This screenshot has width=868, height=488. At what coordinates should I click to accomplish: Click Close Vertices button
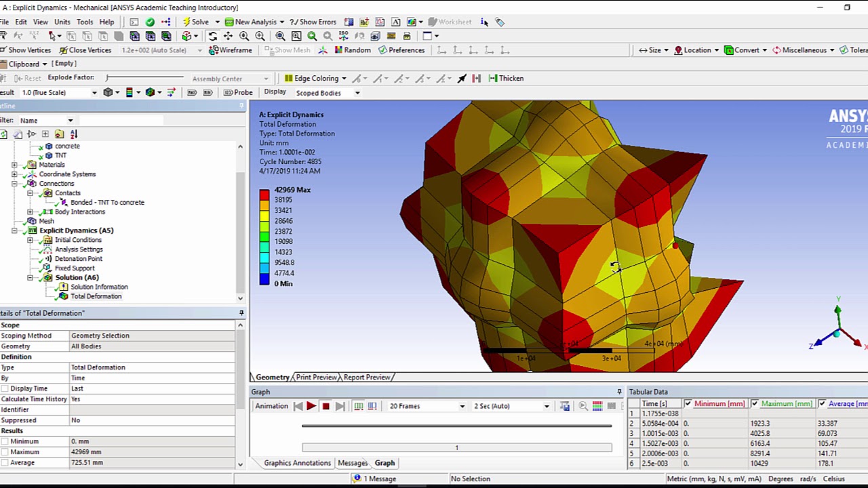tap(85, 50)
